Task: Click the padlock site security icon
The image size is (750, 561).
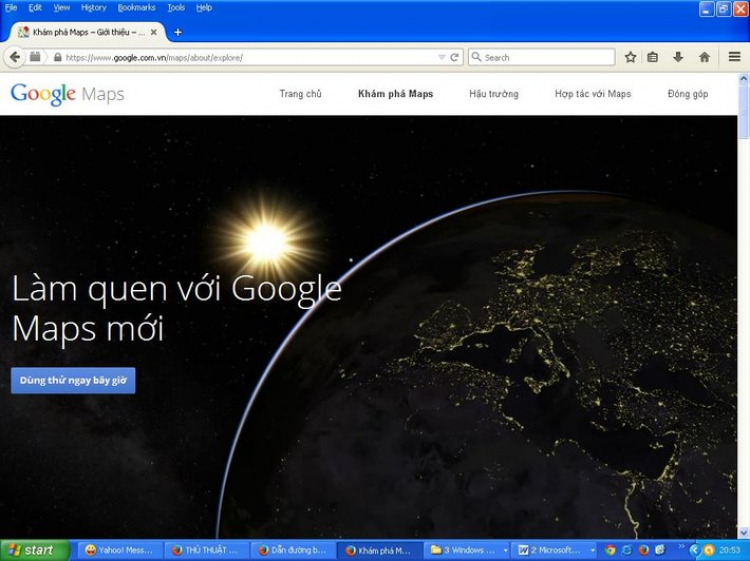Action: point(58,57)
